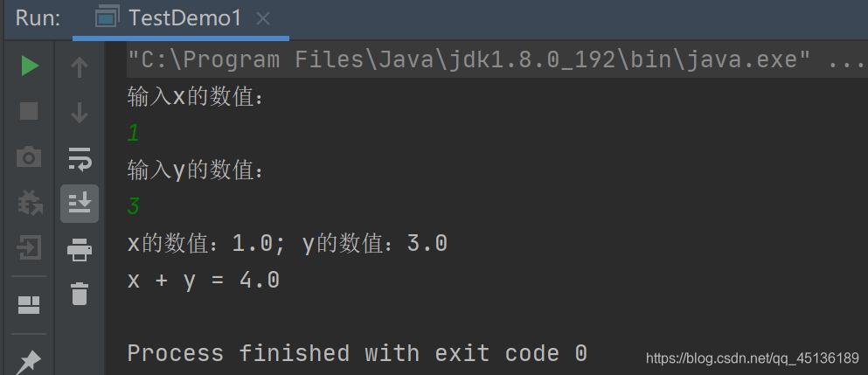
Task: Print the console output
Action: click(80, 250)
